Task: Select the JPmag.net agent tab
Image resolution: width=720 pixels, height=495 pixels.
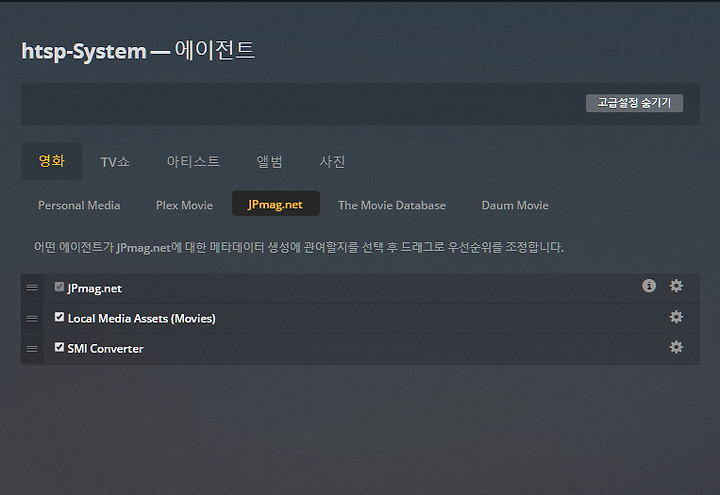Action: pyautogui.click(x=276, y=204)
